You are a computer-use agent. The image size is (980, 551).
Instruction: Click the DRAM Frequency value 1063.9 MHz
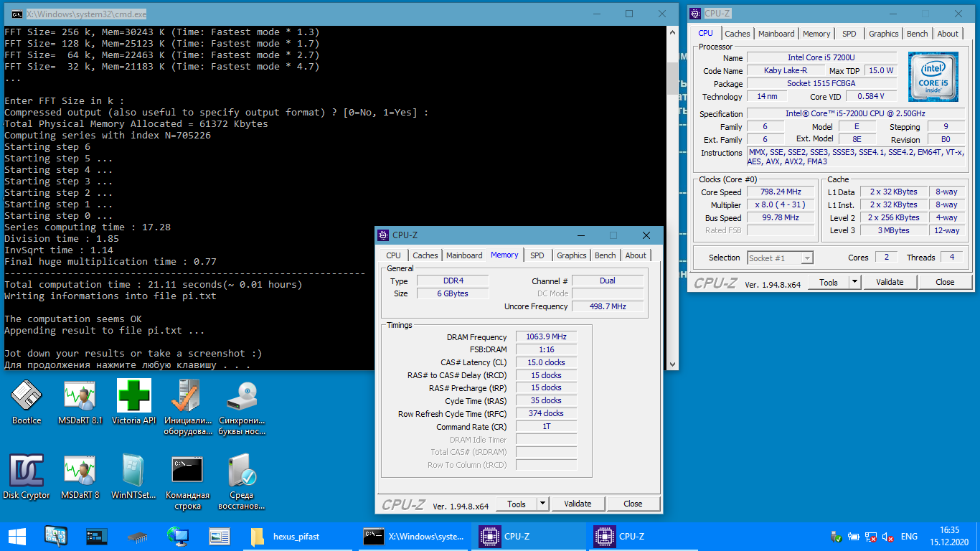pos(547,336)
